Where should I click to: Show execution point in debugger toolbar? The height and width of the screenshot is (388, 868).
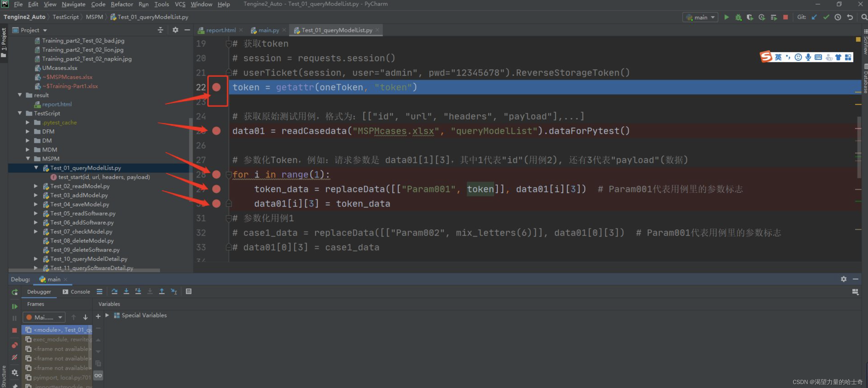point(99,291)
